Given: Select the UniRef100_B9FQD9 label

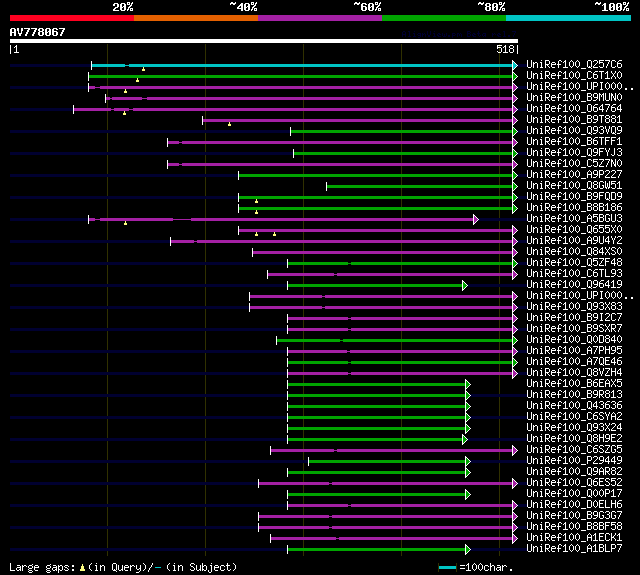Looking at the screenshot, I should point(574,197).
